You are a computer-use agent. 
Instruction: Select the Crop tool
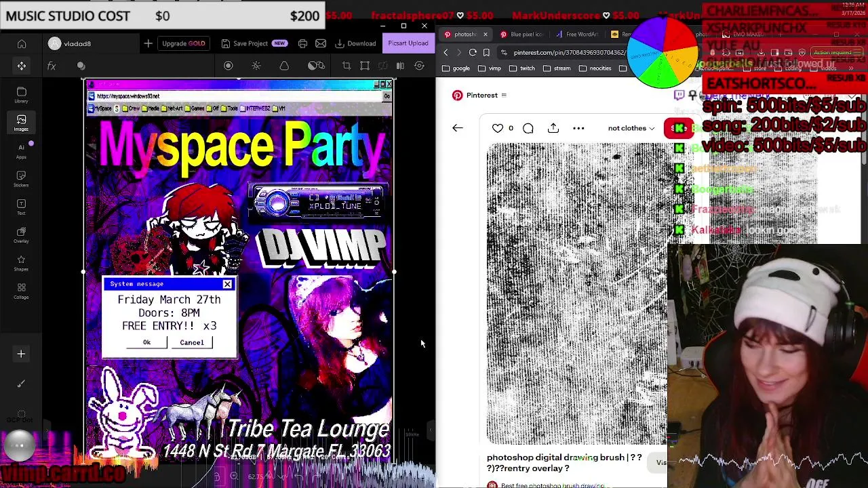pyautogui.click(x=347, y=66)
